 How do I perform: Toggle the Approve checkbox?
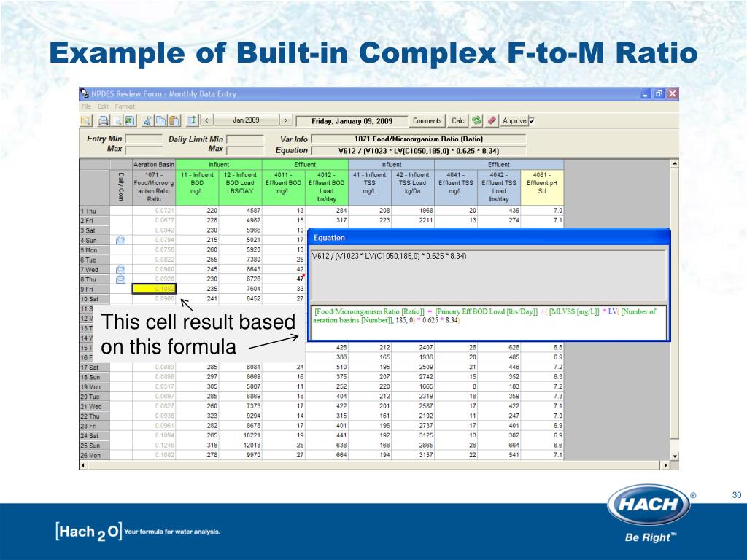pyautogui.click(x=532, y=121)
